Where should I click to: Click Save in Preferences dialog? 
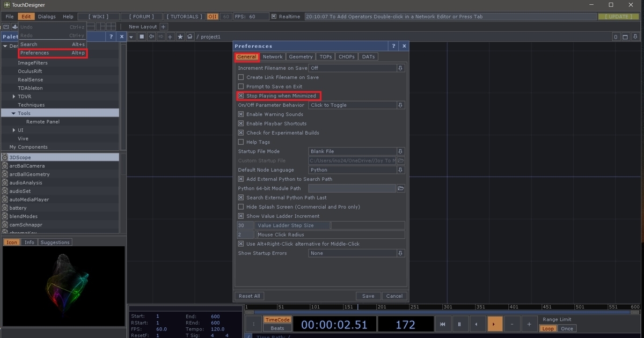[368, 296]
